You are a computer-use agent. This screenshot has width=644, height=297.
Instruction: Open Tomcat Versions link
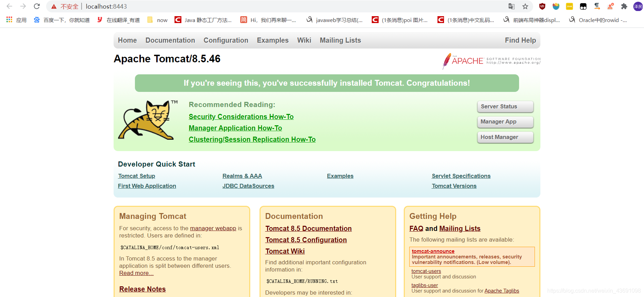click(x=454, y=186)
